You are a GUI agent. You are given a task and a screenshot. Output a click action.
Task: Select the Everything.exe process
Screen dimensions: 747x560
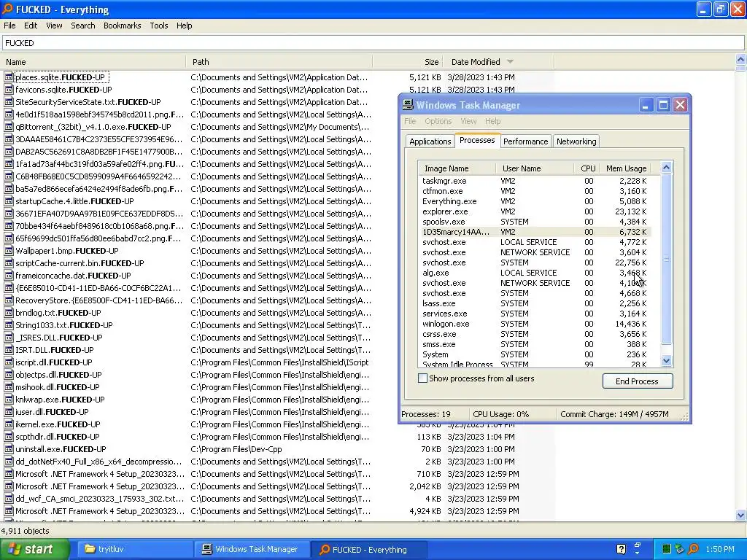point(535,201)
